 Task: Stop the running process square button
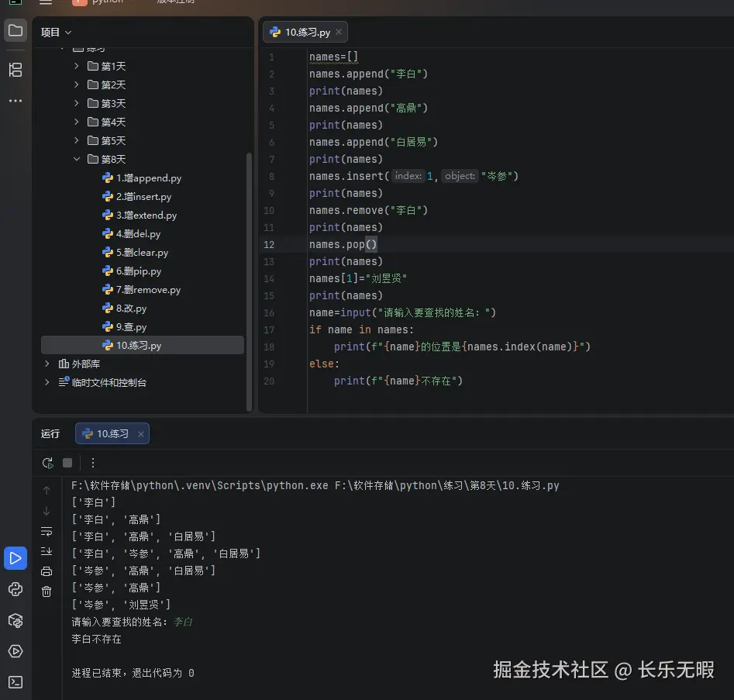click(67, 463)
